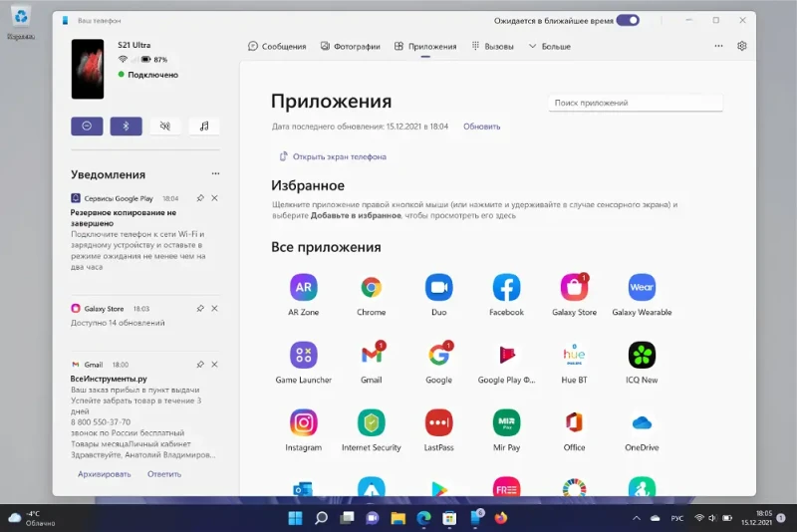Screen dimensions: 797x532
Task: Pin the Galaxy Store notification
Action: pos(200,309)
